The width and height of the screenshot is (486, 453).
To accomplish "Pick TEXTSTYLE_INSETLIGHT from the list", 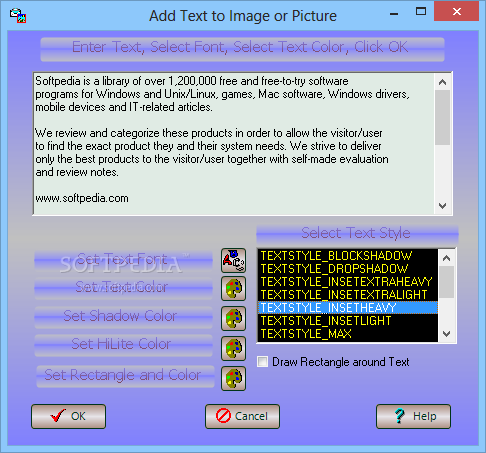I will click(348, 321).
